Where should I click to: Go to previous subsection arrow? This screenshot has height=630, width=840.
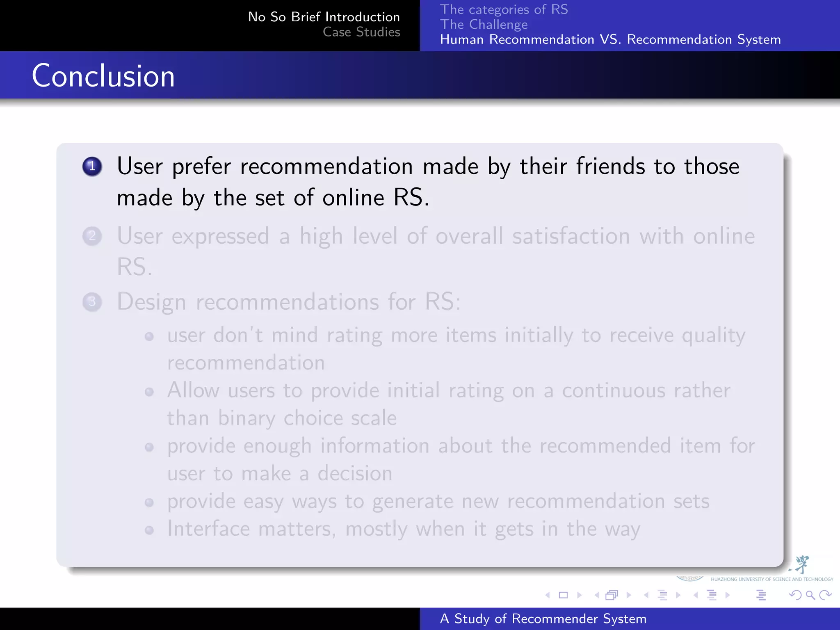pyautogui.click(x=646, y=595)
